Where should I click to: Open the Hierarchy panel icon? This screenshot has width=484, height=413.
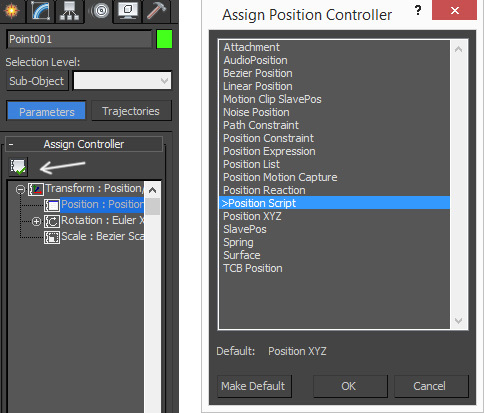pos(69,11)
